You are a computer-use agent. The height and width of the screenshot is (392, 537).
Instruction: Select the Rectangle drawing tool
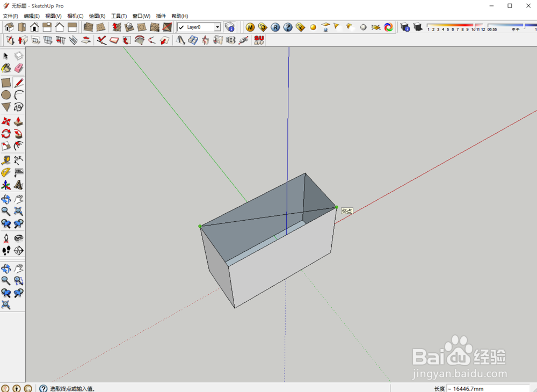6,83
